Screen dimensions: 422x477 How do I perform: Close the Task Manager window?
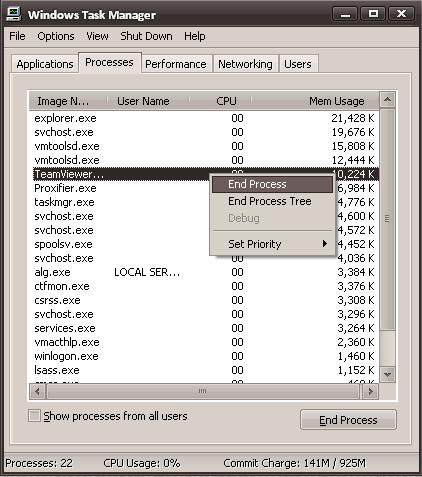click(402, 14)
